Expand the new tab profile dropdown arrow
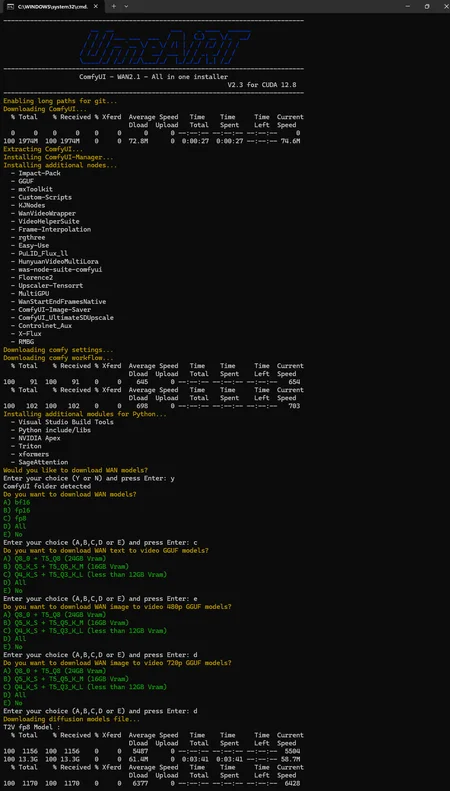The width and height of the screenshot is (450, 791). point(126,7)
